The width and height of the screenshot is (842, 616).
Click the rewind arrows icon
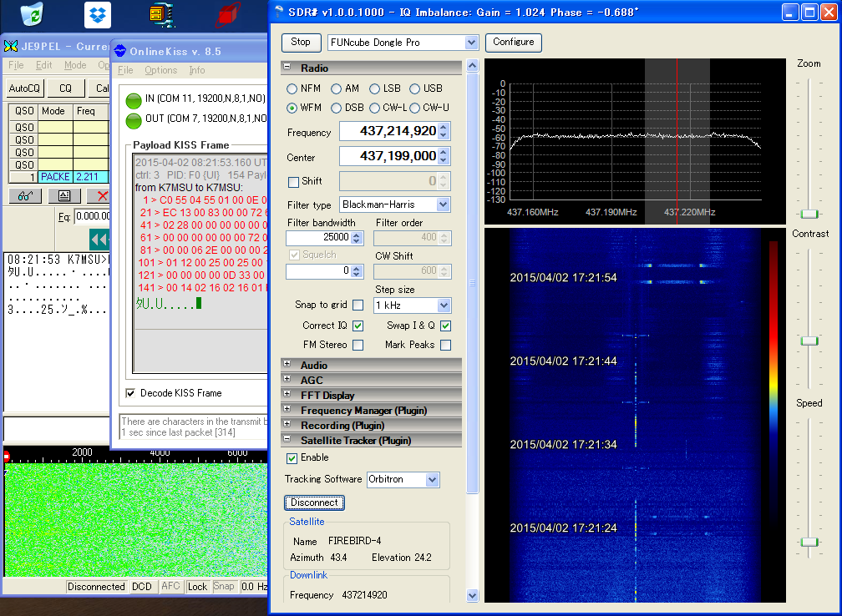click(x=99, y=240)
